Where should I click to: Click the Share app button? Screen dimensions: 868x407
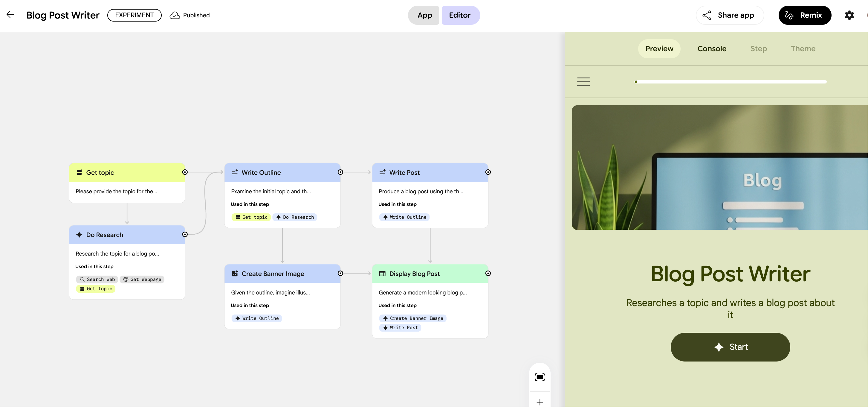click(x=730, y=15)
